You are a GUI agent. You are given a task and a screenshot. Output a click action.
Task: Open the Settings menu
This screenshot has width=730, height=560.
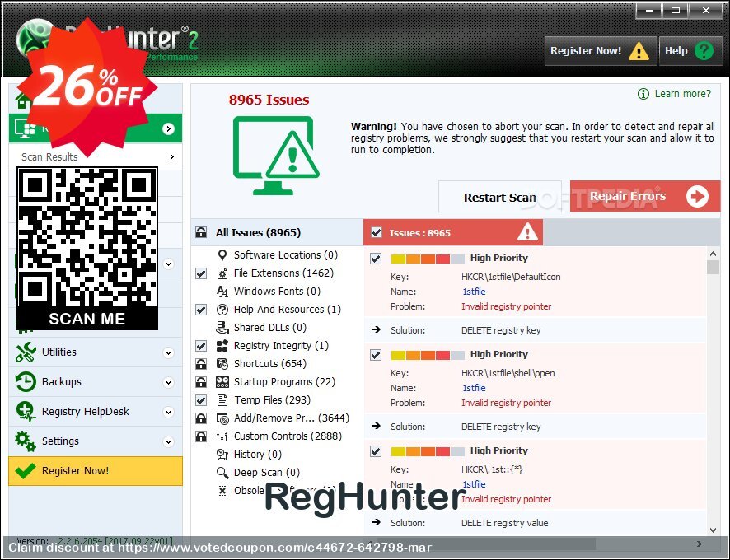96,441
